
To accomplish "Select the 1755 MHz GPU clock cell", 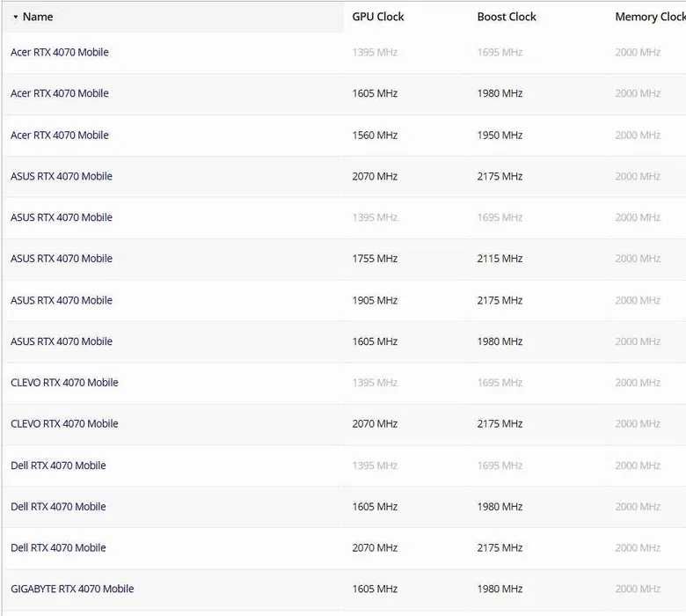I will click(x=375, y=259).
